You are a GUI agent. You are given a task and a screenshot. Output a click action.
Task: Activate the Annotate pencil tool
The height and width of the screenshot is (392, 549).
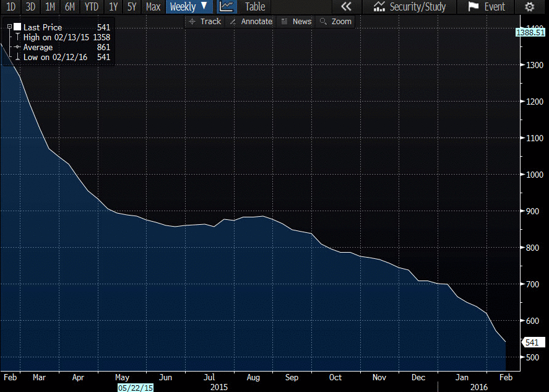pos(251,21)
